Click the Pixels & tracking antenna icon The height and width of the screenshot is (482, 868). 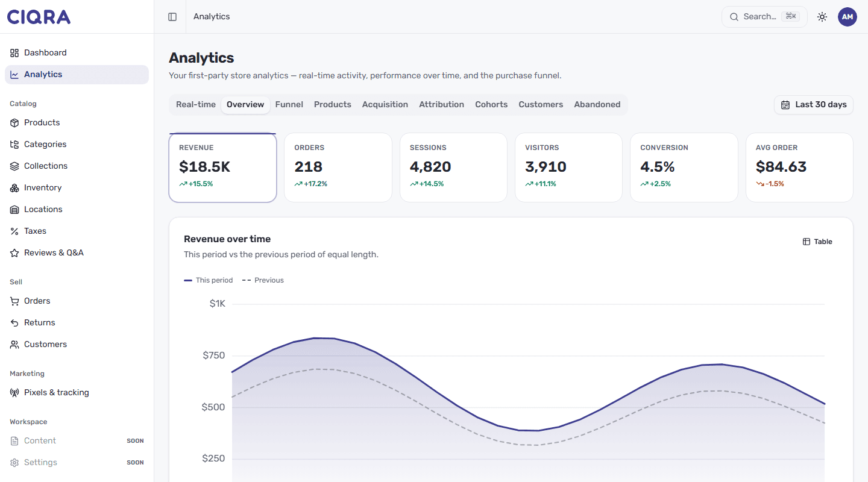coord(14,393)
